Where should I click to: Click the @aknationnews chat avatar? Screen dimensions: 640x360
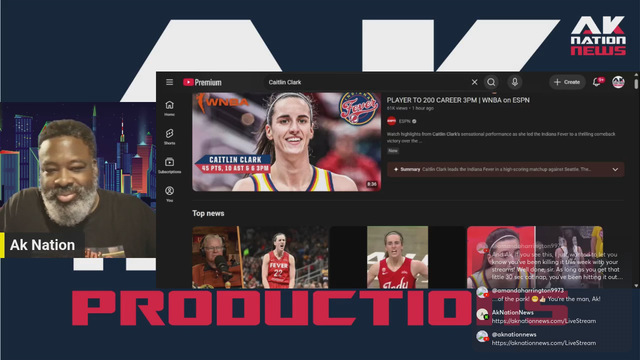click(x=482, y=336)
